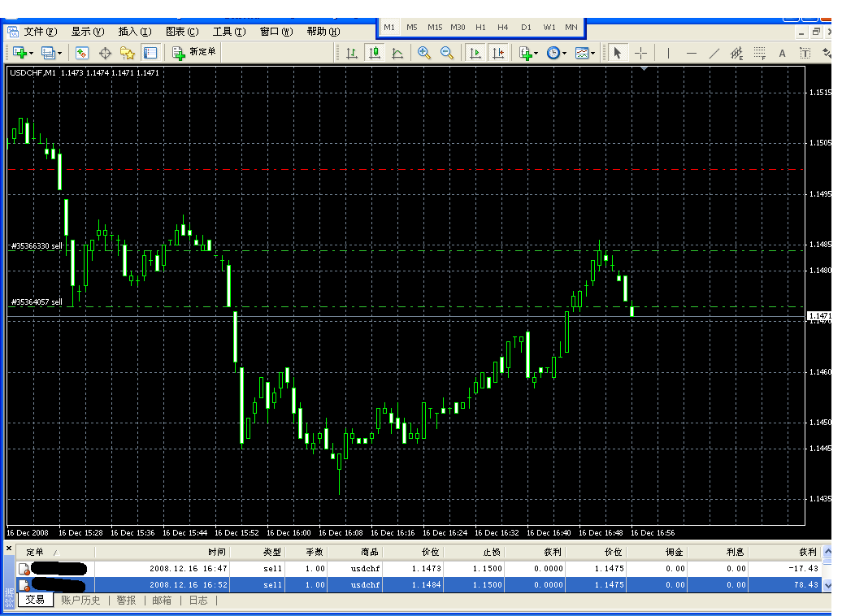Viewport: 842px width, 616px height.
Task: Open the 帮助(H) menu
Action: (323, 32)
